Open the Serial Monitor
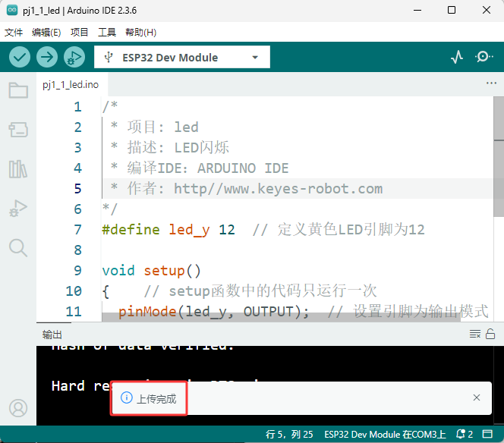 click(x=484, y=57)
